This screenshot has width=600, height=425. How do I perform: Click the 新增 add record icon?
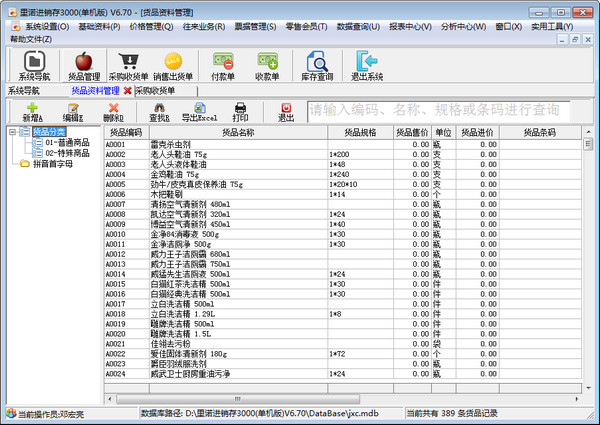click(32, 111)
